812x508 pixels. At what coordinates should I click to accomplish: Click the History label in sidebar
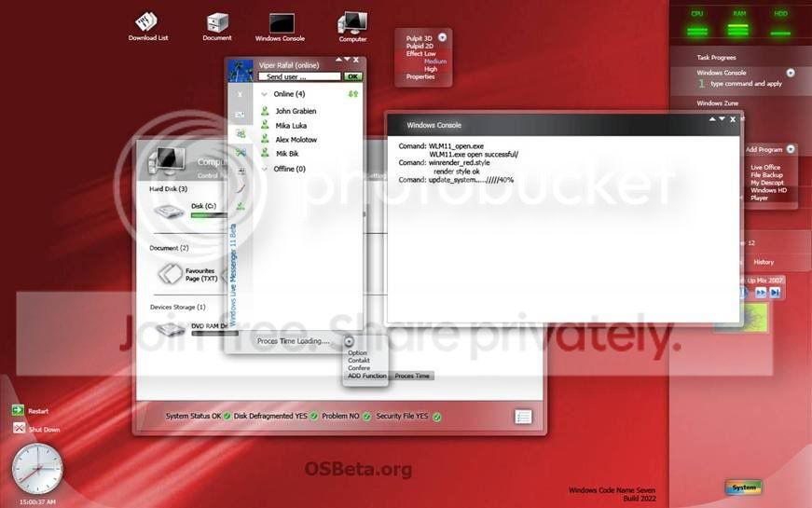coord(764,262)
